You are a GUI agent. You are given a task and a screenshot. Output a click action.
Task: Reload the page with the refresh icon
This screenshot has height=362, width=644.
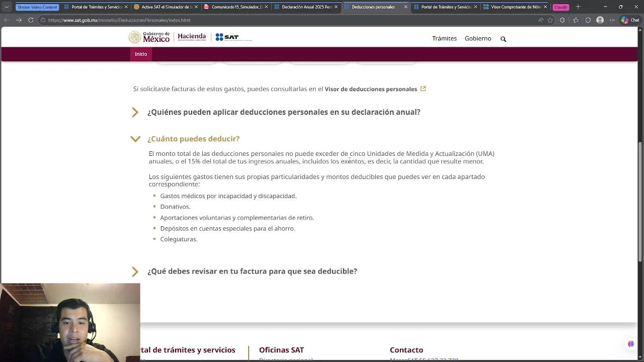coord(31,20)
